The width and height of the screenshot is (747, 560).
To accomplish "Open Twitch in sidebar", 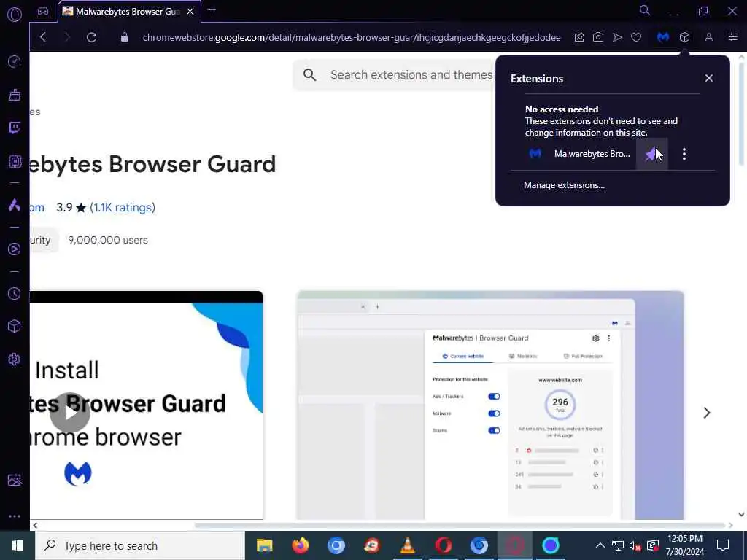I will tap(15, 128).
